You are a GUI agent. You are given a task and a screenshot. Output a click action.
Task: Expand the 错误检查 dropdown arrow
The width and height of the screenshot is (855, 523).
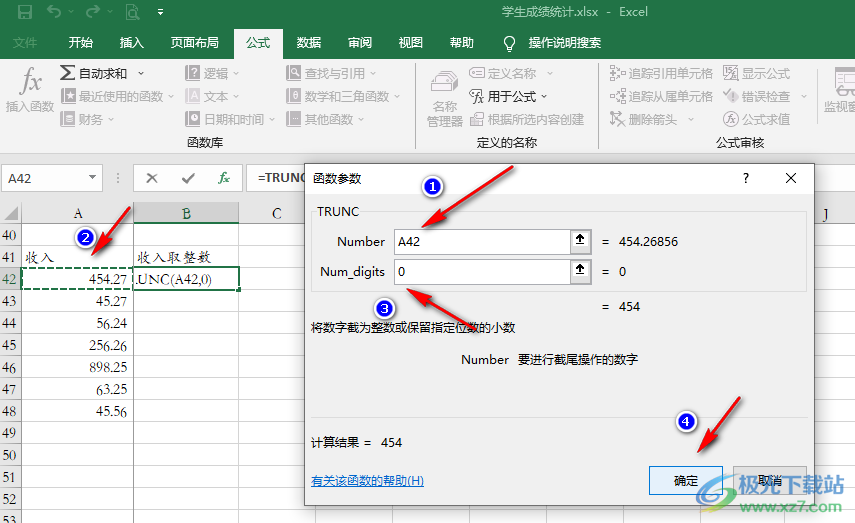(x=804, y=97)
